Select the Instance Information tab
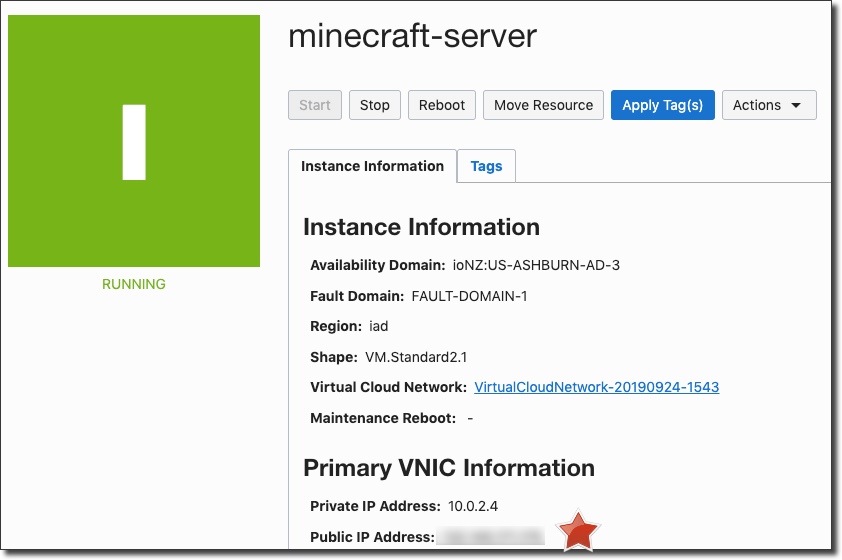 pos(372,166)
